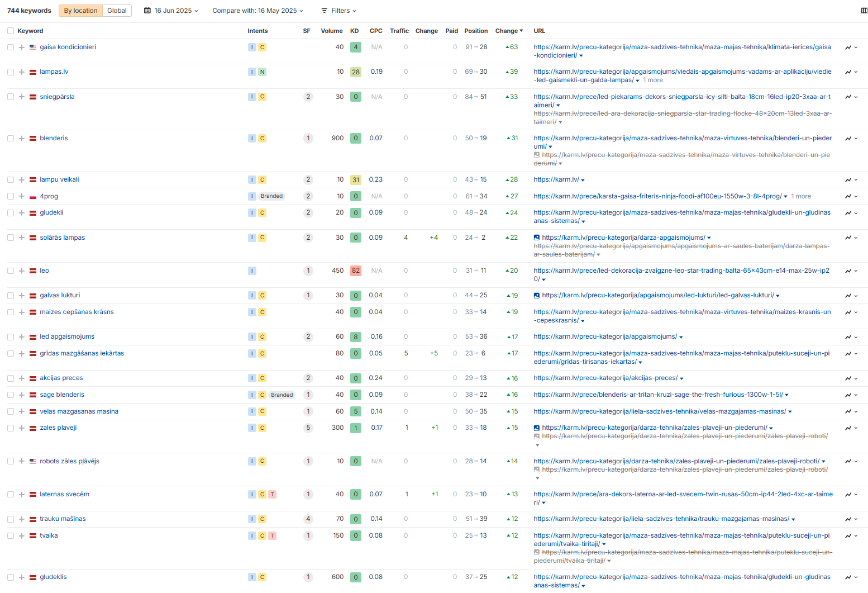Click the SERP features badge for zales plaveji
The width and height of the screenshot is (868, 593).
308,428
